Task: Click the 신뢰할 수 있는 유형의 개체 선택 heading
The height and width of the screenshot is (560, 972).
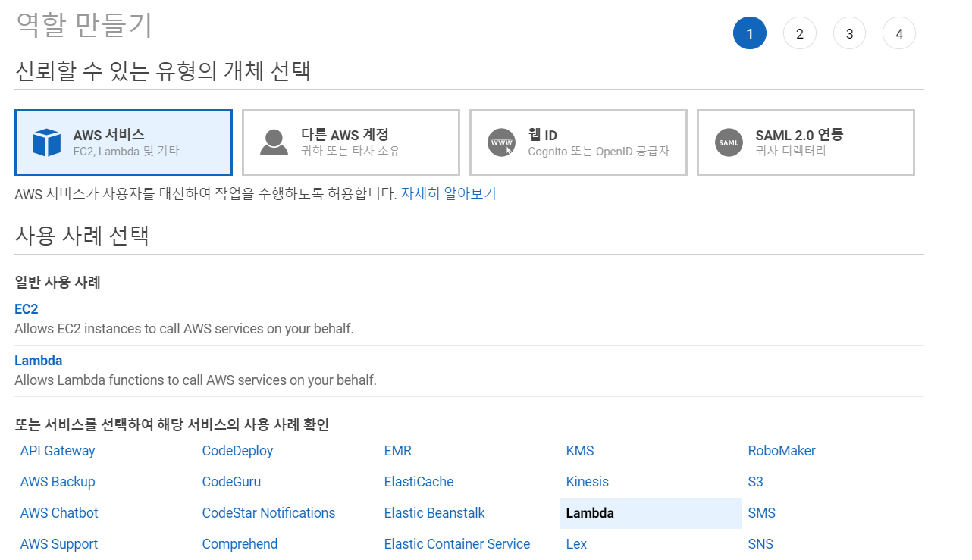Action: 163,71
